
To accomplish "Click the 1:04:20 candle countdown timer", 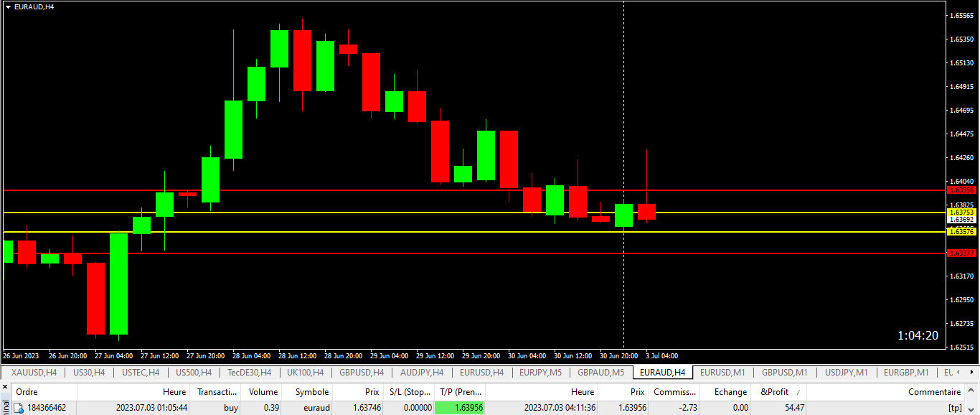I will click(x=918, y=335).
